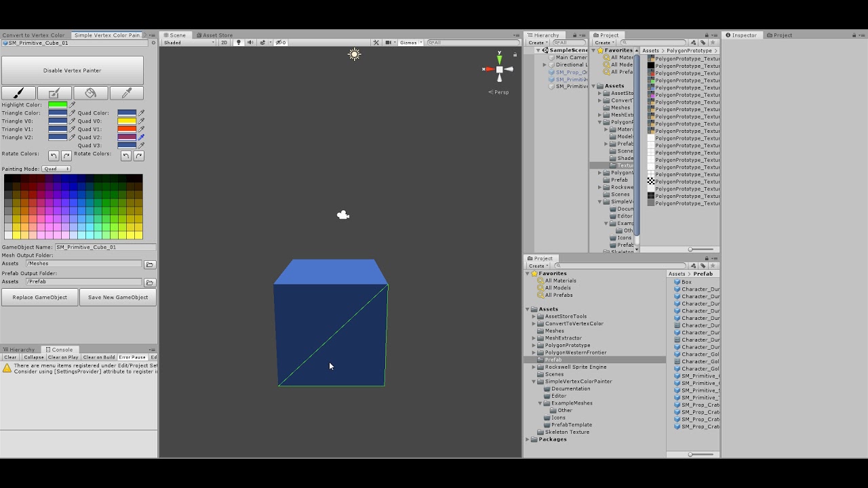
Task: Select the Directional Light sun gizmo in Scene
Action: point(354,55)
